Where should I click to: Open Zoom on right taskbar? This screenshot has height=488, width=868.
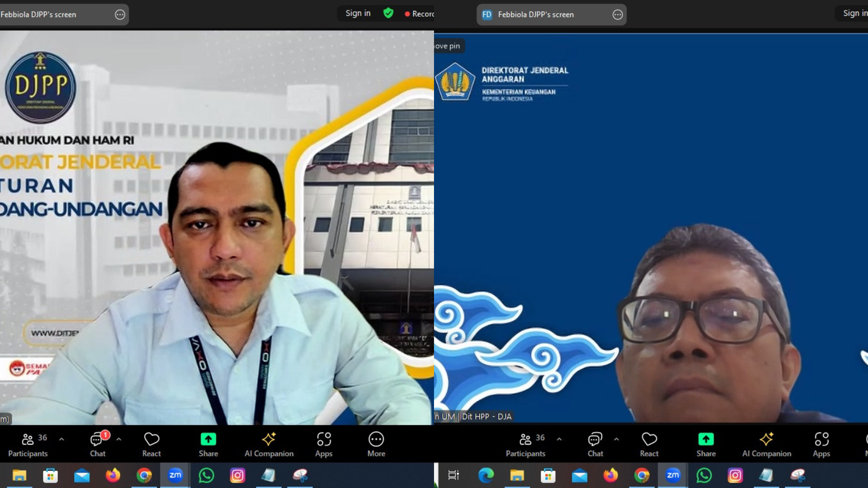click(x=673, y=475)
